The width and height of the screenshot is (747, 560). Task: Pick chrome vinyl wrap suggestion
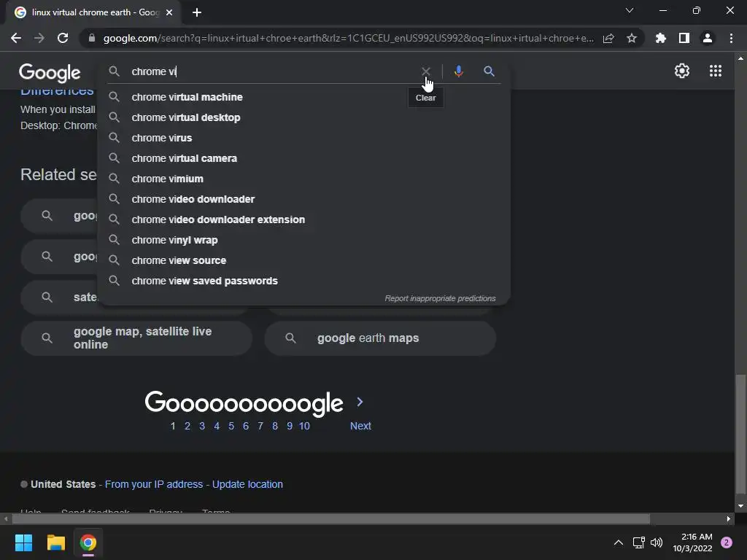(x=304, y=241)
